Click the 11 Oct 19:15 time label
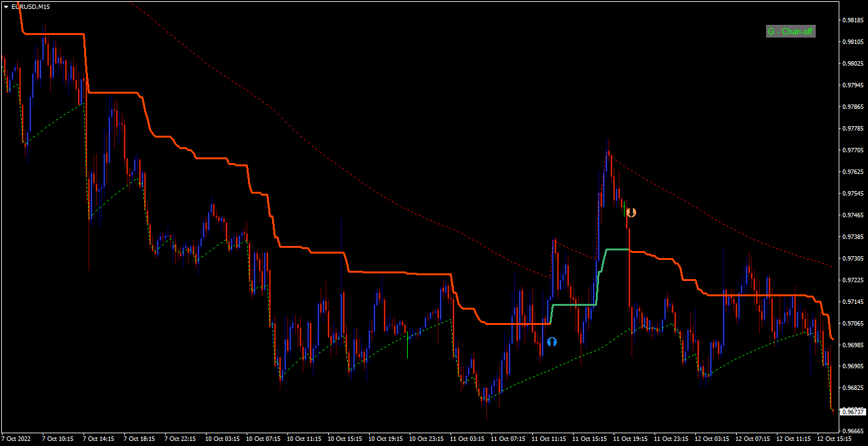Viewport: 868px width, 446px height. 630,439
